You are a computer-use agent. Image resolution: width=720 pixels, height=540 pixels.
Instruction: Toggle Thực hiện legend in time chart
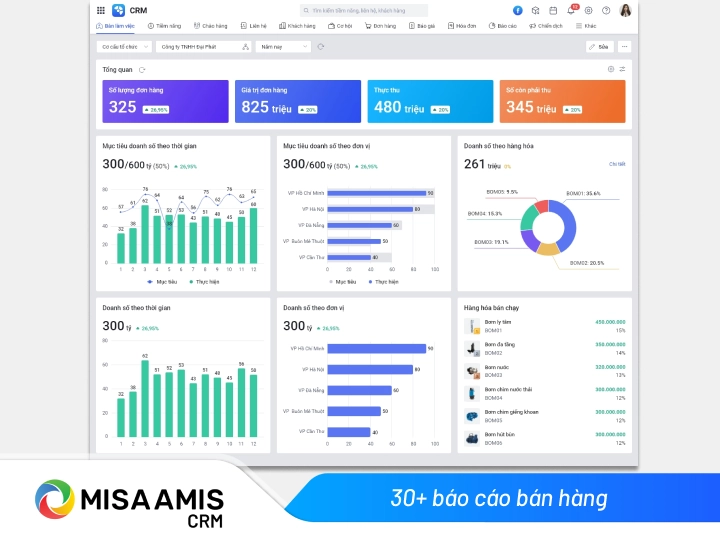coord(203,282)
